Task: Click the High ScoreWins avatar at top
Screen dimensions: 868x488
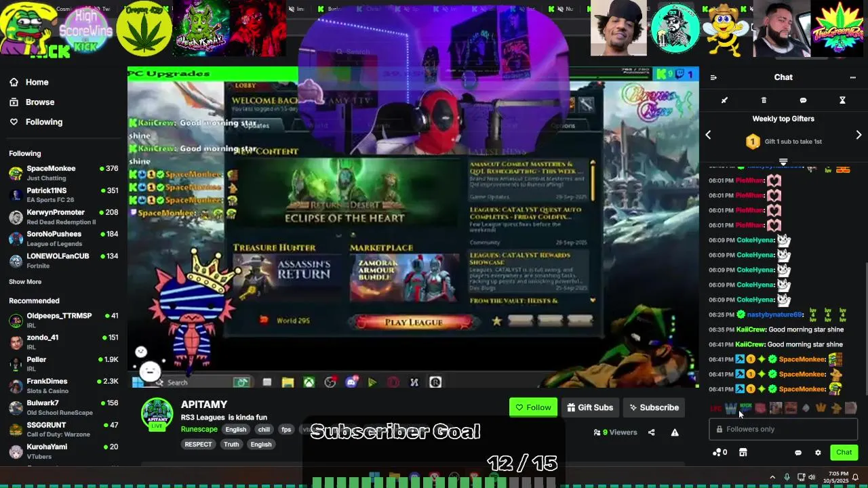Action: tap(85, 28)
